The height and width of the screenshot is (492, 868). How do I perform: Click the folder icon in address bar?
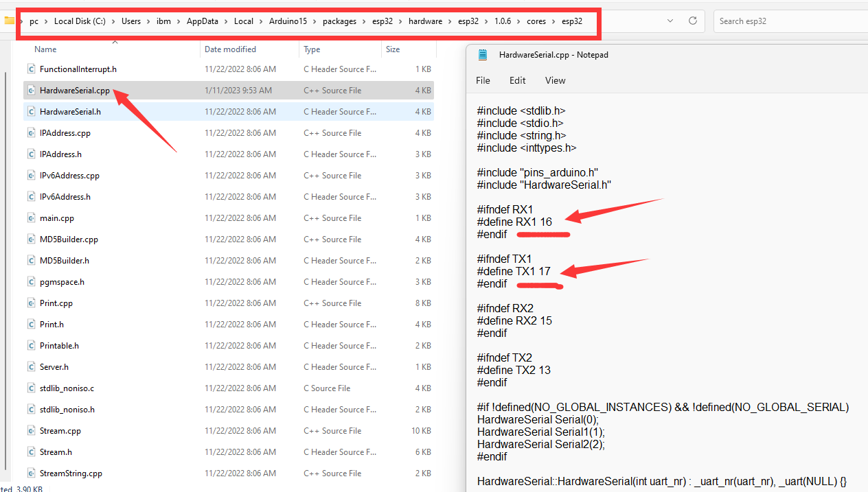tap(9, 21)
